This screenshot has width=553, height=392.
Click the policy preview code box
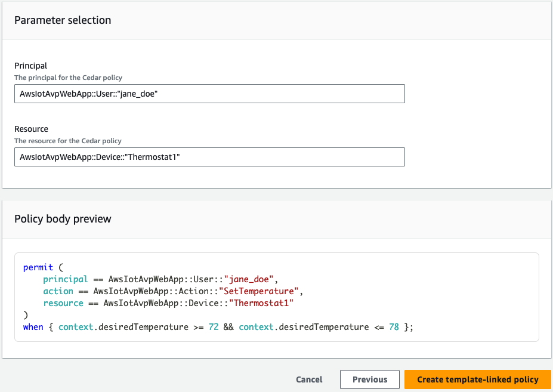(276, 297)
